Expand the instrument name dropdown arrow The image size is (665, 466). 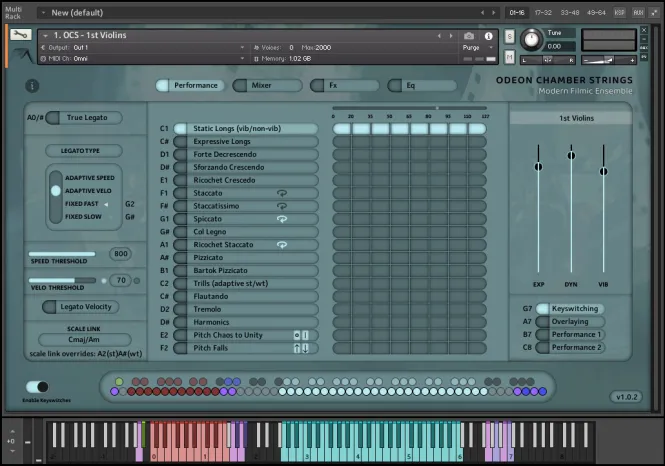coord(46,36)
